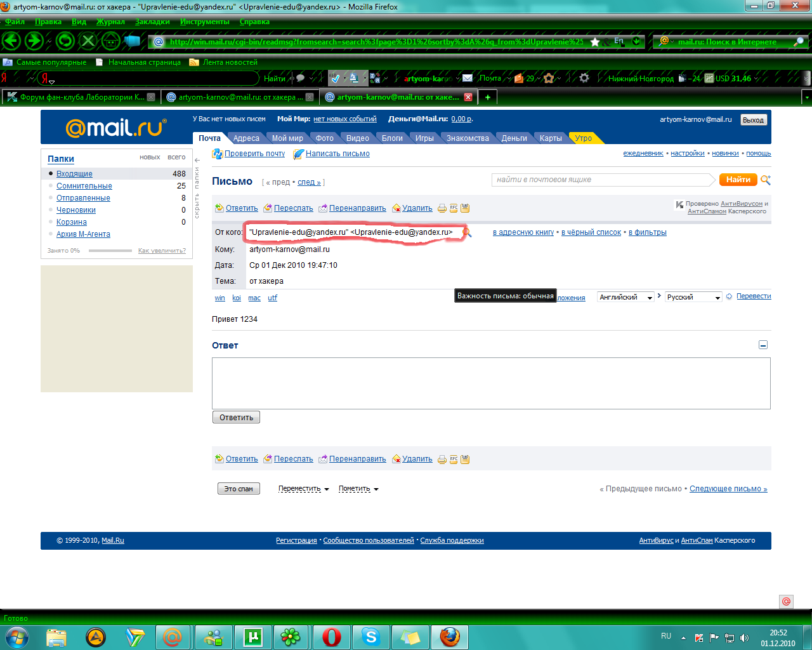Open the target language dropdown showing Русский
Image resolution: width=812 pixels, height=650 pixels.
pos(693,297)
